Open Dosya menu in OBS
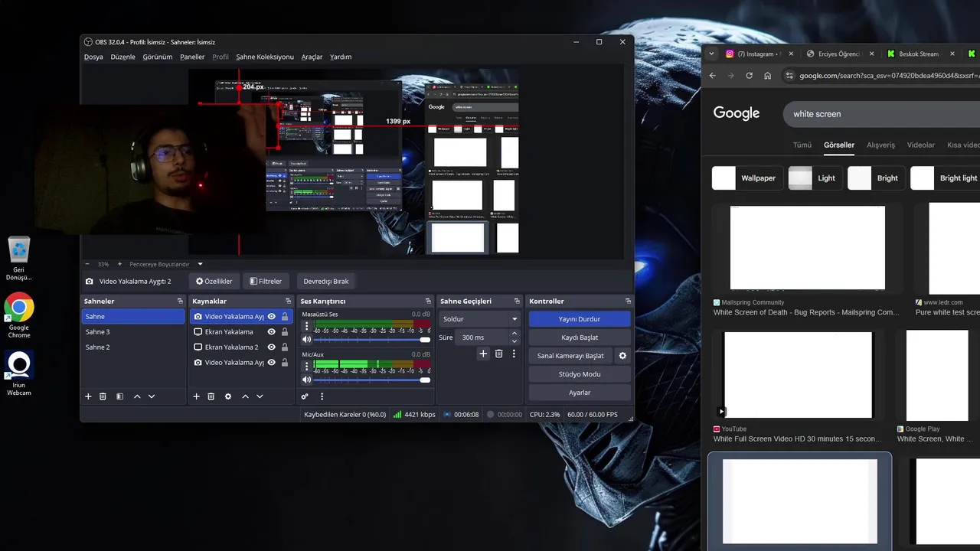980x551 pixels. point(93,57)
